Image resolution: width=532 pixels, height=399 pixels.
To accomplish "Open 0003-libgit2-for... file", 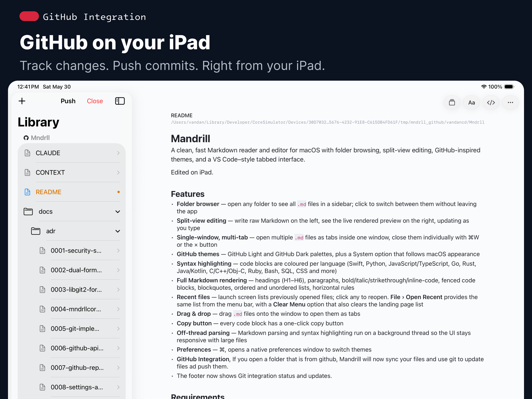I will coord(72,290).
